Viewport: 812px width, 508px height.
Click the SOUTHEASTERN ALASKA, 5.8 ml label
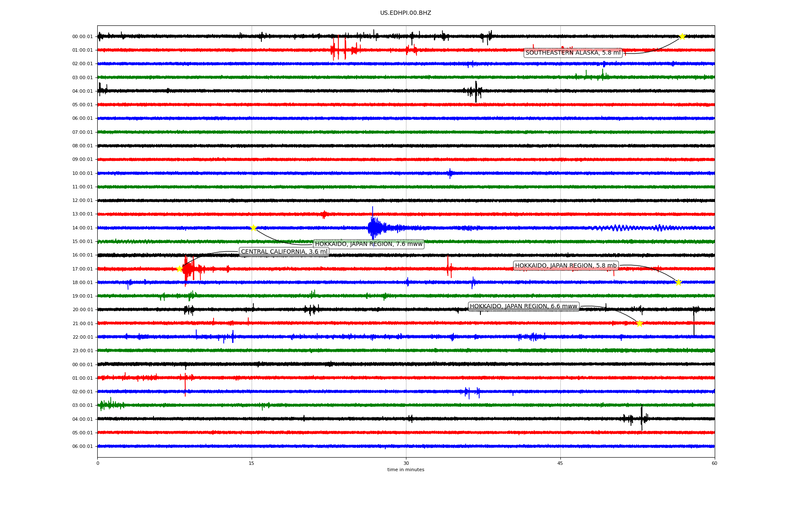tap(573, 53)
